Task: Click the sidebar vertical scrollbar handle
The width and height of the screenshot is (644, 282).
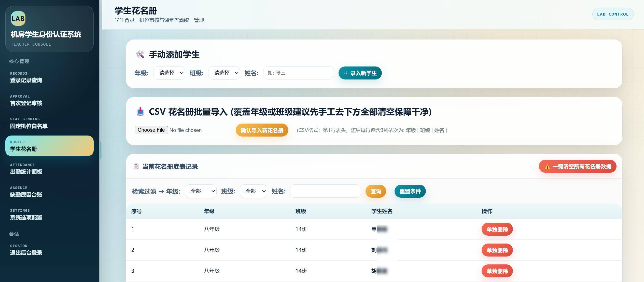Action: [101, 150]
